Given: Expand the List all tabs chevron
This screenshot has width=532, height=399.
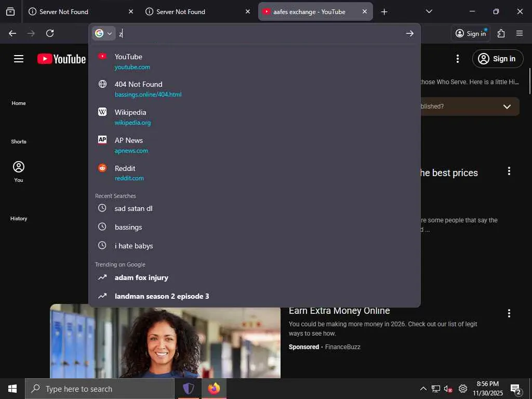Looking at the screenshot, I should coord(429,11).
